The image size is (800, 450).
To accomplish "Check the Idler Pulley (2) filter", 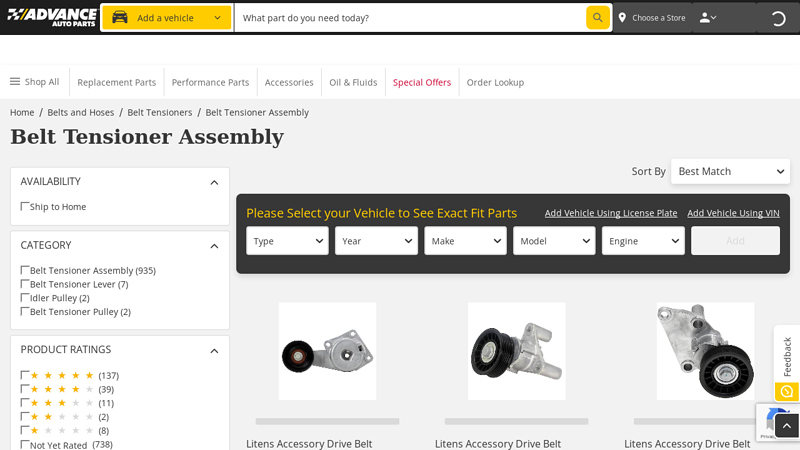I will (x=24, y=297).
